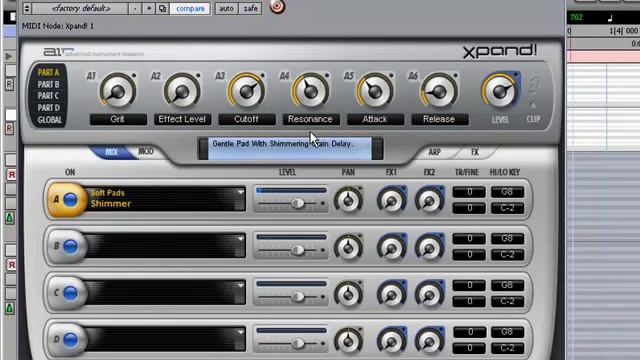
Task: Switch to the MIX tab
Action: [x=111, y=152]
